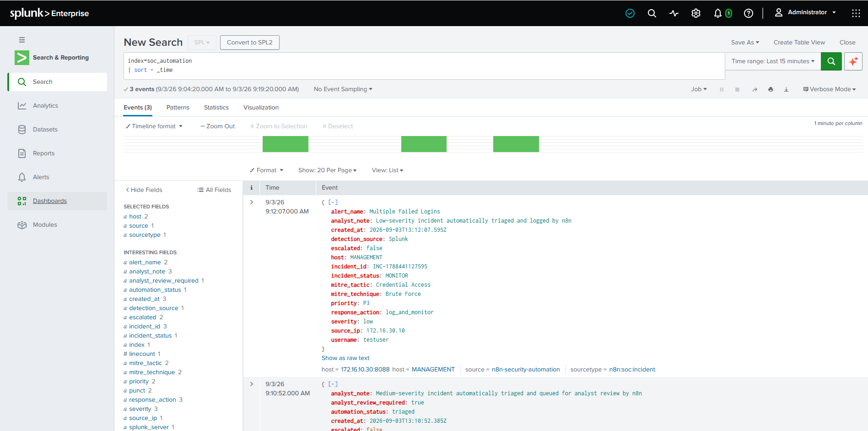
Task: Open the help question mark icon
Action: 749,13
